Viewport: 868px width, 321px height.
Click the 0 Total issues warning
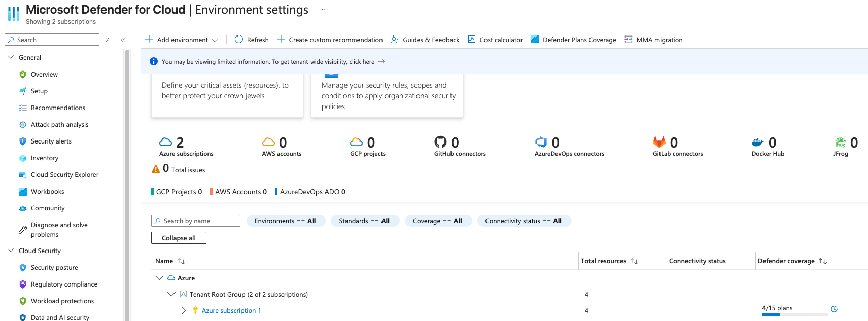tap(178, 169)
